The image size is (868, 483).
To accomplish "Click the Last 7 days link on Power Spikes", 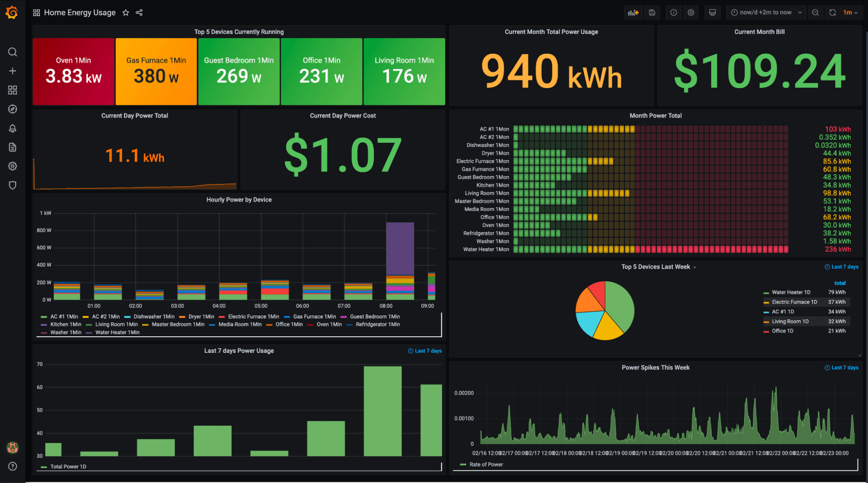I will (842, 367).
